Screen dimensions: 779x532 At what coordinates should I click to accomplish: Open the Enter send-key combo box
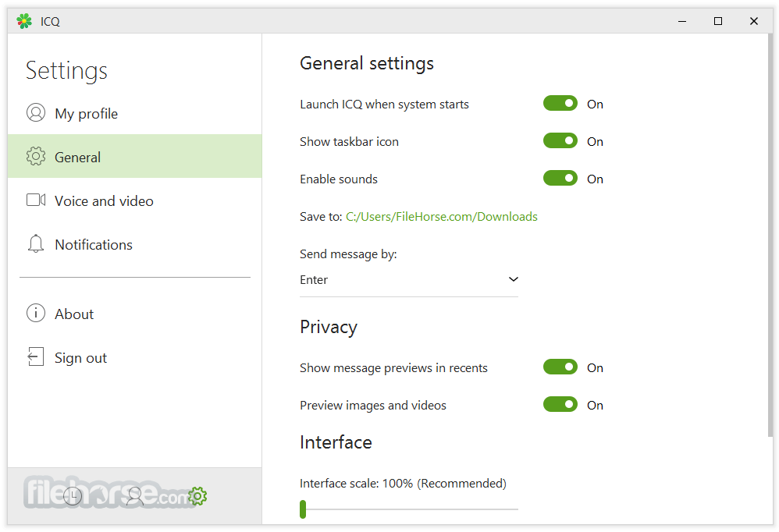[409, 280]
